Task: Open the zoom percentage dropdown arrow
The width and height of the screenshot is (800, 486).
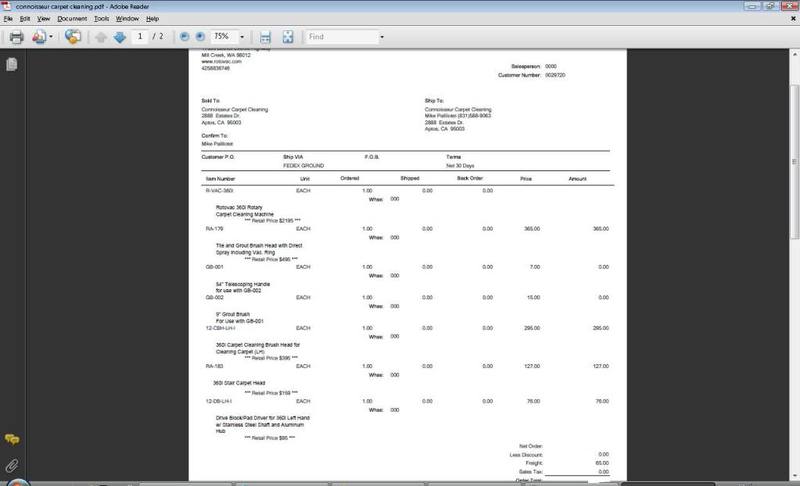Action: click(x=242, y=37)
